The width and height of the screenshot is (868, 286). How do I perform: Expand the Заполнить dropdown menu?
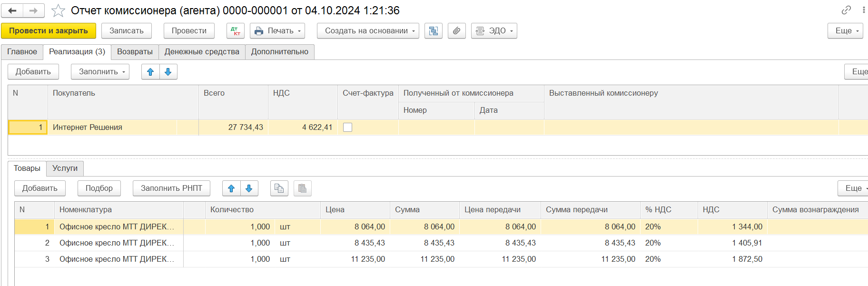click(100, 72)
